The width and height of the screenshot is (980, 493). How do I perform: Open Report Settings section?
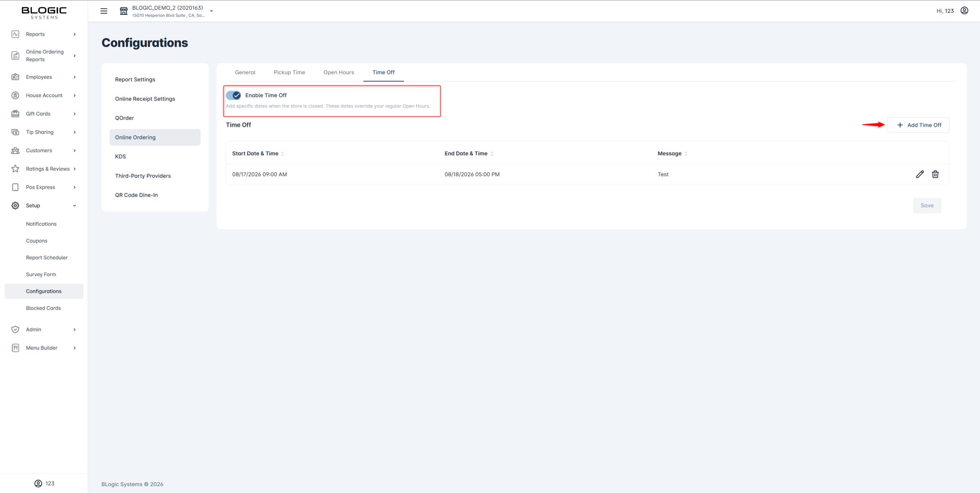click(155, 80)
